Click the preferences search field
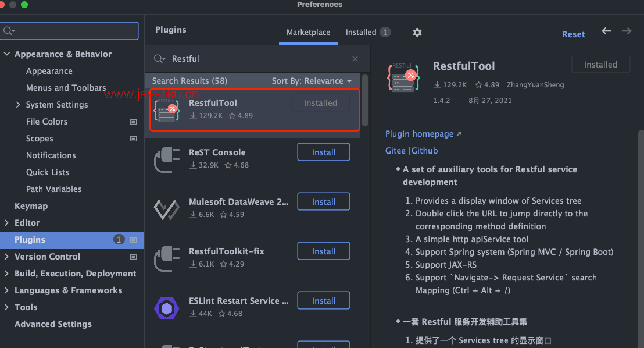This screenshot has height=348, width=644. [x=69, y=31]
